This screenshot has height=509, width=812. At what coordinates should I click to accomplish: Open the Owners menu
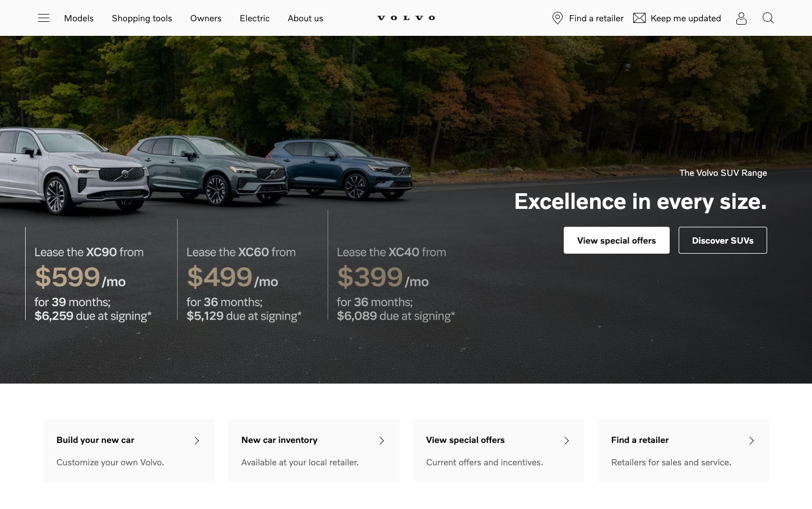206,18
